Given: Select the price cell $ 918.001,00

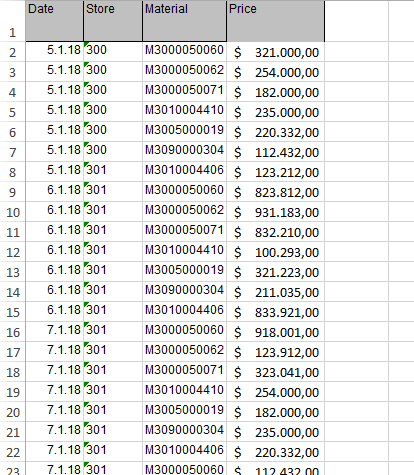Looking at the screenshot, I should click(x=275, y=332).
